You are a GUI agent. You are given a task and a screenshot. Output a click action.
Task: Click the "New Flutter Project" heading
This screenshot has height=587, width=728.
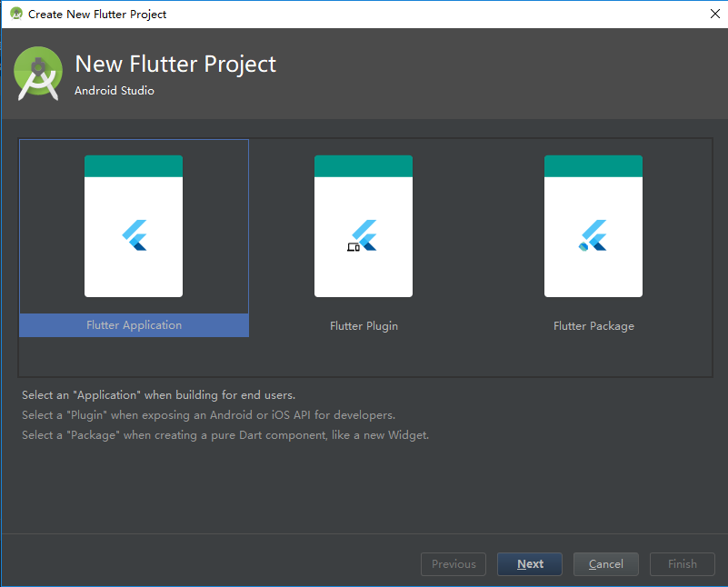pos(175,64)
